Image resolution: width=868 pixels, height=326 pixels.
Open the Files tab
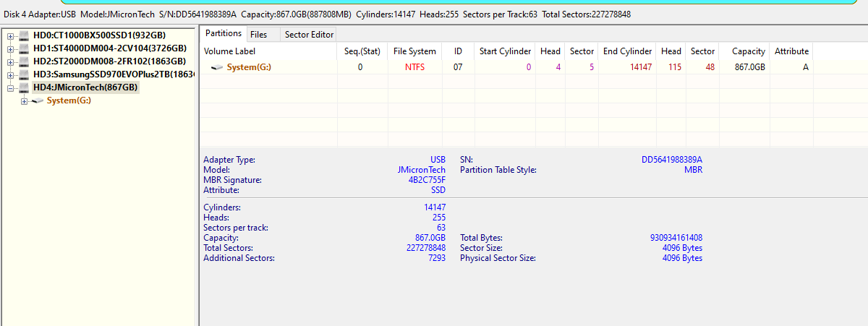click(258, 34)
